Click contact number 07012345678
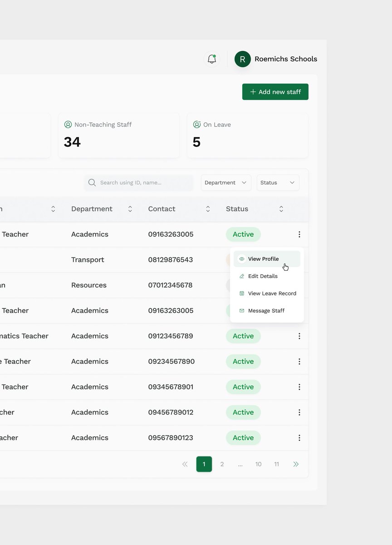The image size is (392, 545). pyautogui.click(x=170, y=285)
